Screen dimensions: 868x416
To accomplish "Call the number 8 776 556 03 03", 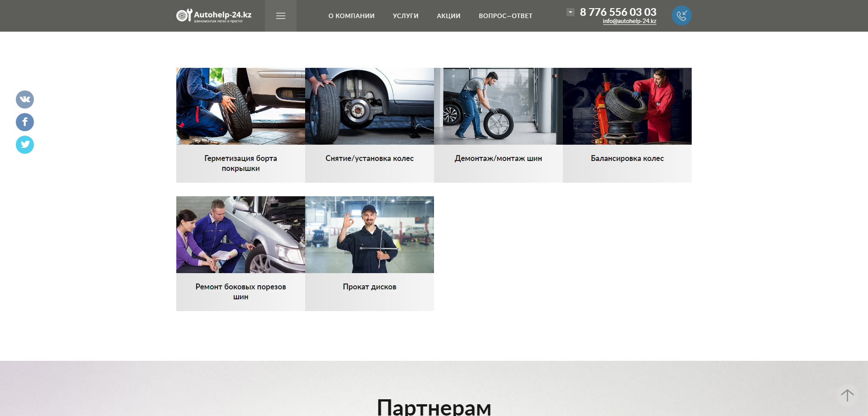I will (618, 12).
